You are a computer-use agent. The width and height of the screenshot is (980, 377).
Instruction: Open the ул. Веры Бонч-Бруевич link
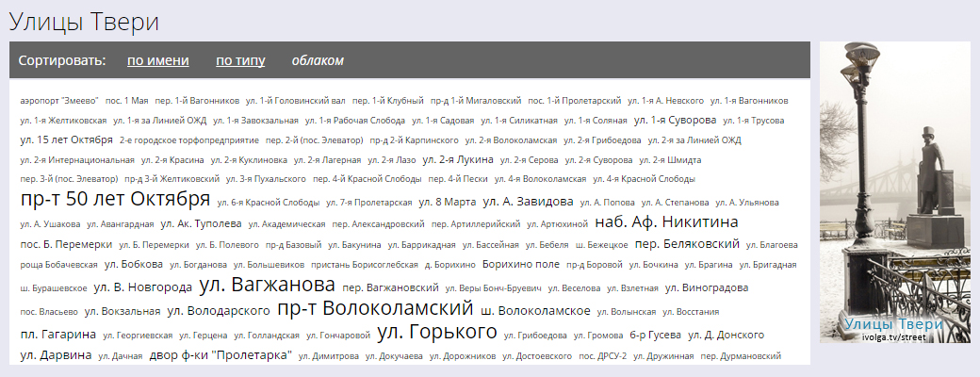tap(493, 288)
